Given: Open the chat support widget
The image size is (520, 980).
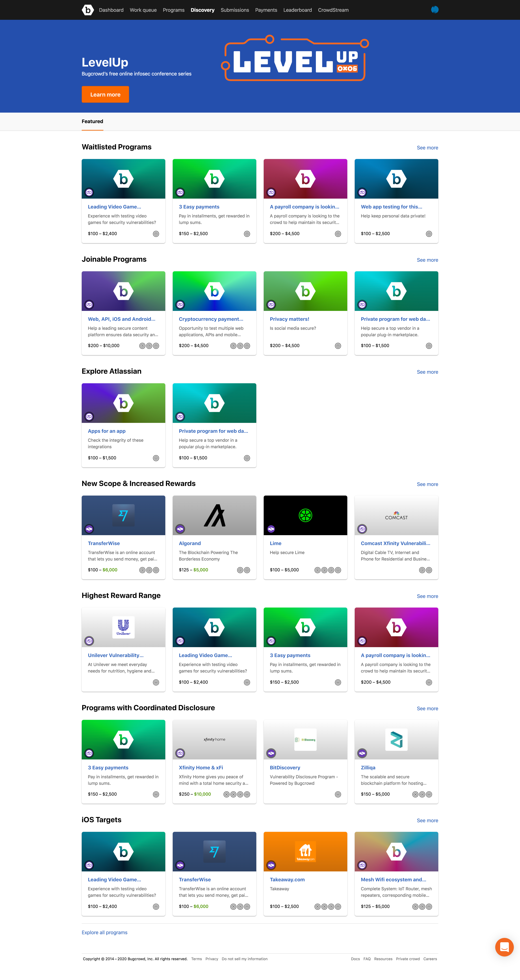Looking at the screenshot, I should [x=504, y=947].
